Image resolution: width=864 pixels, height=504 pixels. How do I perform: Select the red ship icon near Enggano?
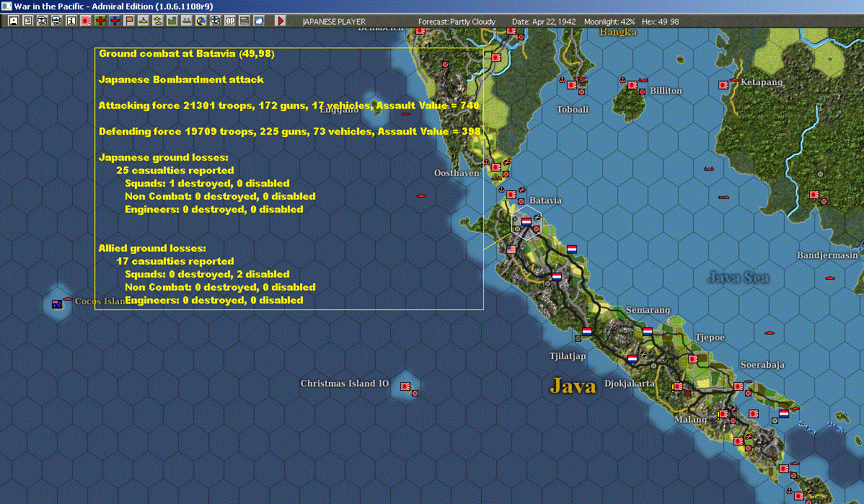pyautogui.click(x=406, y=114)
